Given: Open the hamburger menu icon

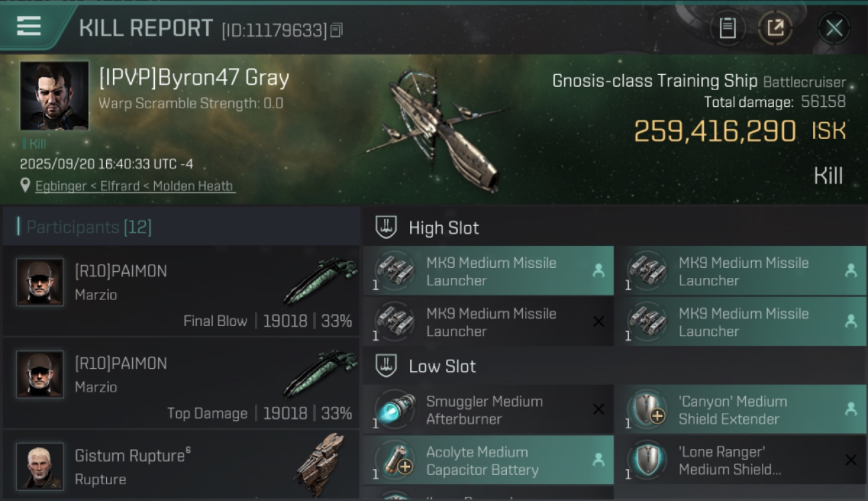Looking at the screenshot, I should 29,27.
